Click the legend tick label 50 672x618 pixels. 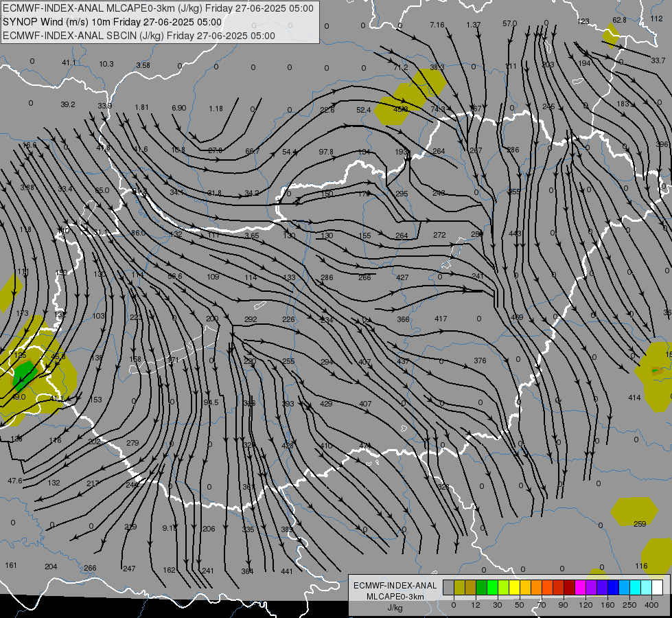click(520, 605)
